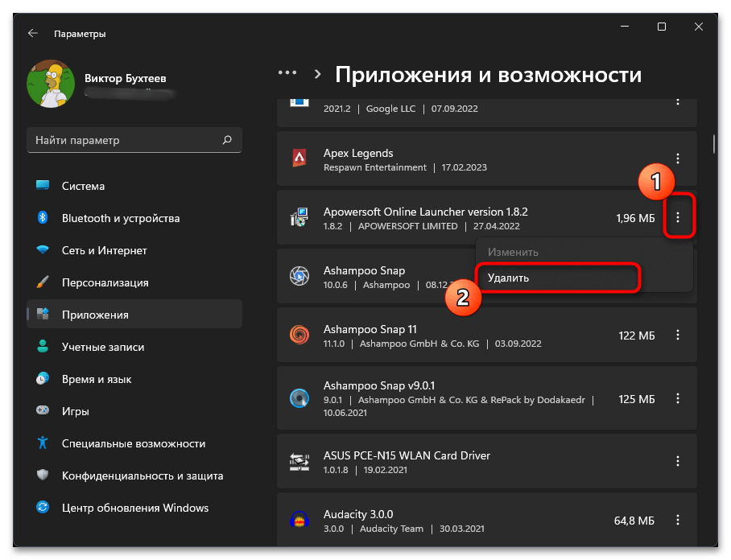Open Сеть и Интернет section

134,250
